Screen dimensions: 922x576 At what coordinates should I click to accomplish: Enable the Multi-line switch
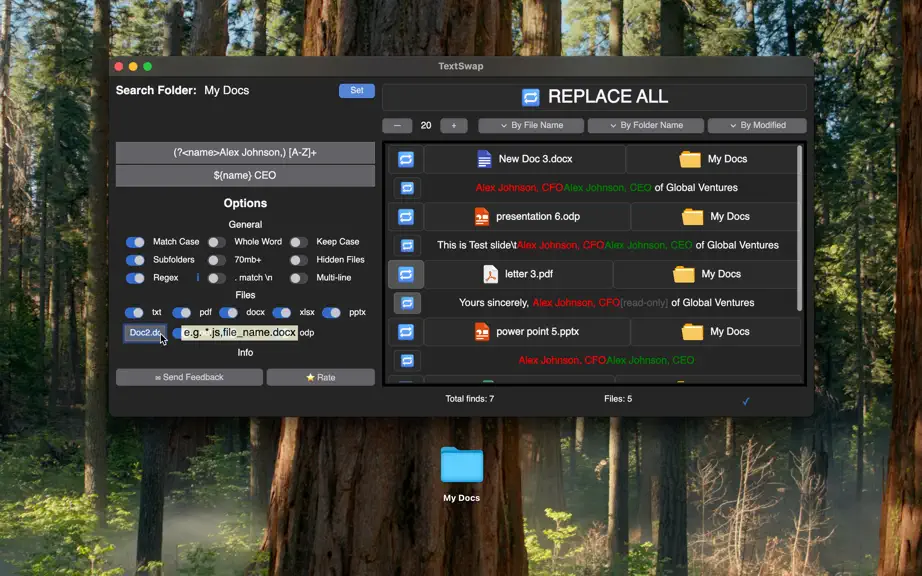[x=298, y=278]
